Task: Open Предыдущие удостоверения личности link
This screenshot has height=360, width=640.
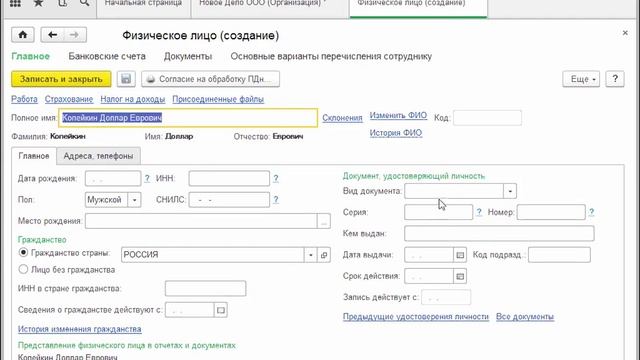Action: pos(416,317)
